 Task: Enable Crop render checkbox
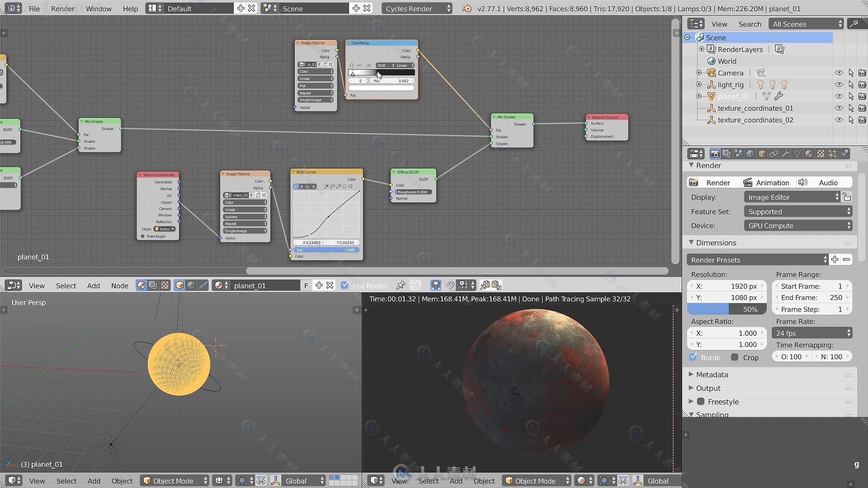coord(735,357)
